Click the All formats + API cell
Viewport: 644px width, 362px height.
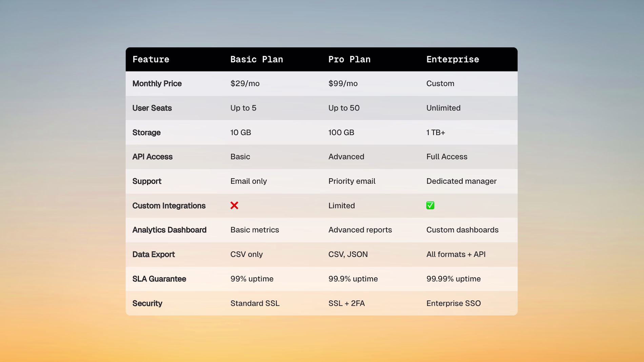(x=456, y=255)
